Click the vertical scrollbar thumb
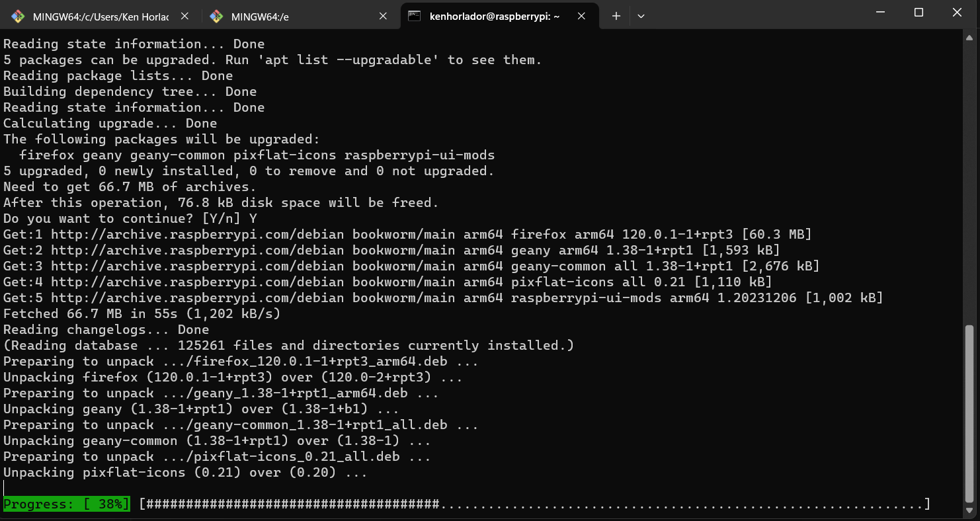Screen dimensions: 980x521 click(969, 414)
